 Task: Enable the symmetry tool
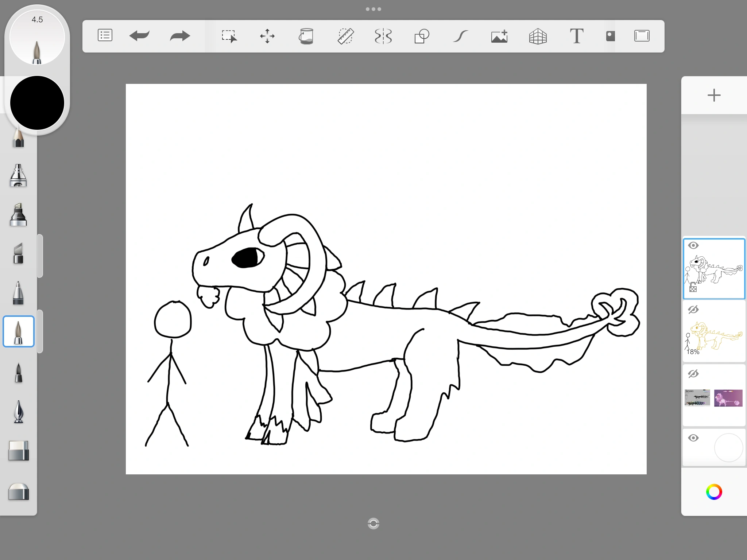[383, 35]
